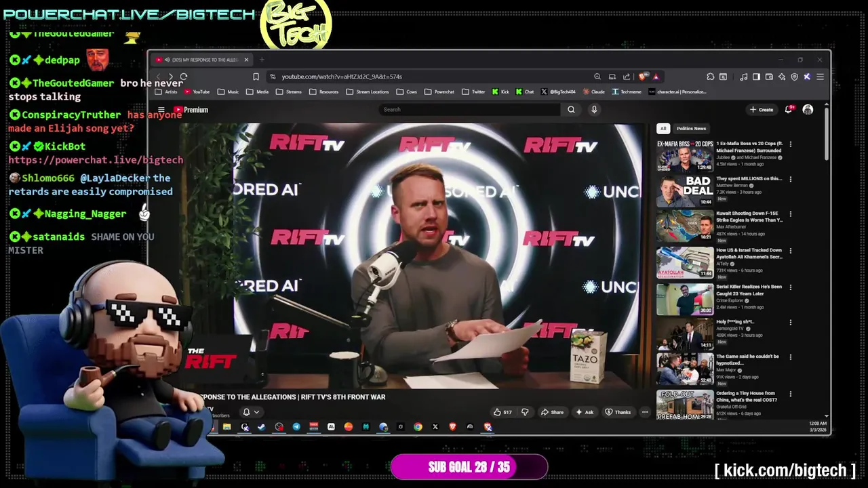Open the YouTube account avatar menu
The height and width of the screenshot is (488, 868).
tap(808, 110)
